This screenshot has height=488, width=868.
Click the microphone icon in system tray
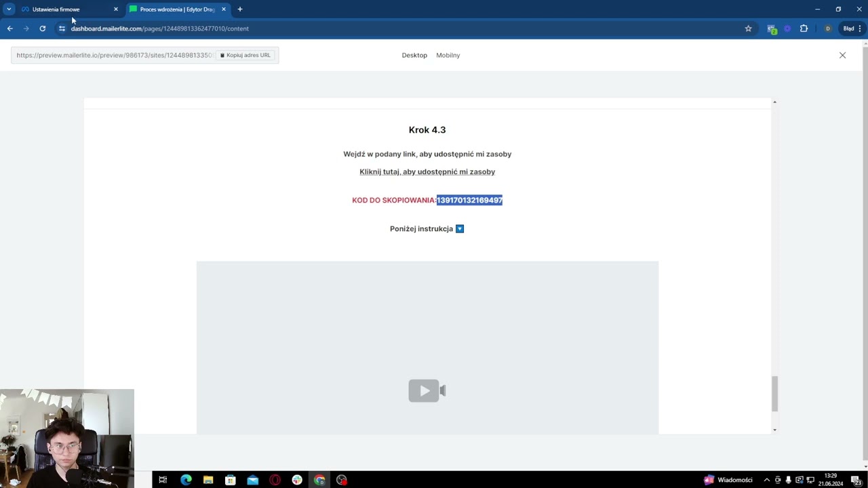pyautogui.click(x=788, y=480)
